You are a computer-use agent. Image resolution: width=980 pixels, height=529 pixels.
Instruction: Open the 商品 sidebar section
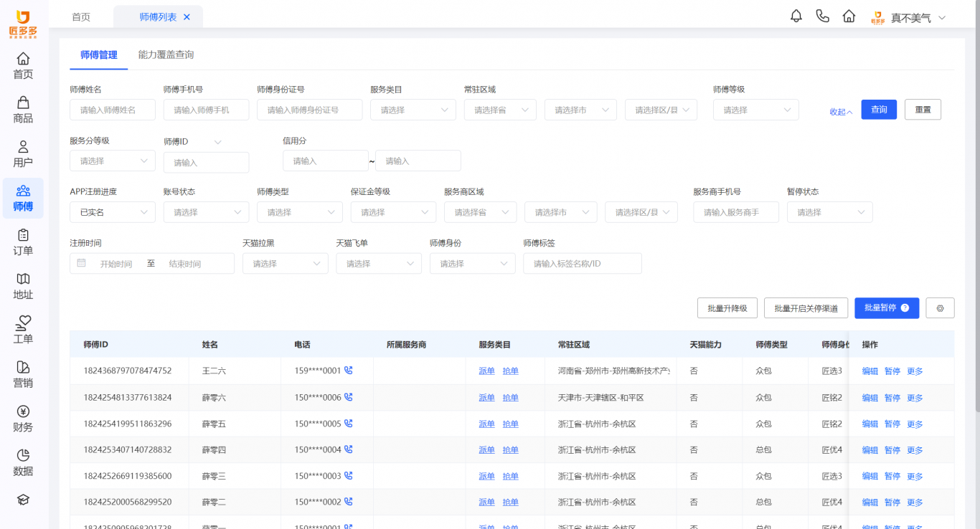23,110
